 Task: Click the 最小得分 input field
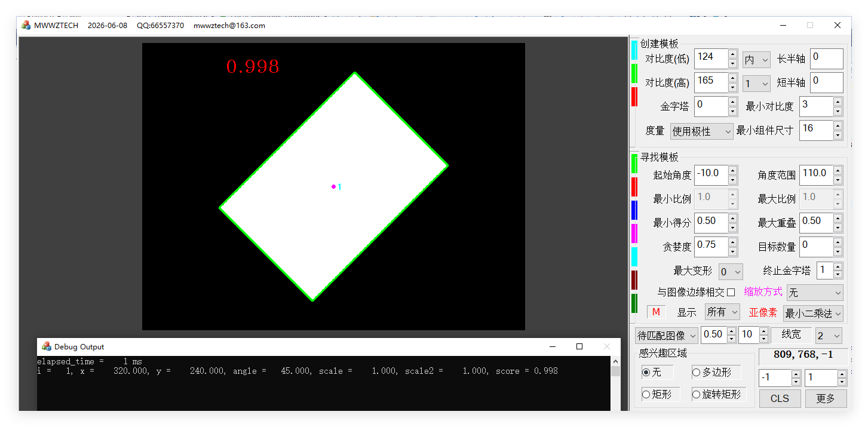pos(711,223)
